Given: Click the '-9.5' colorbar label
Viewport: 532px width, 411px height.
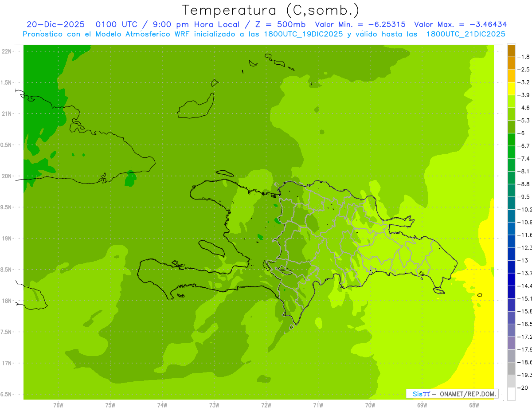Looking at the screenshot, I should (524, 197).
